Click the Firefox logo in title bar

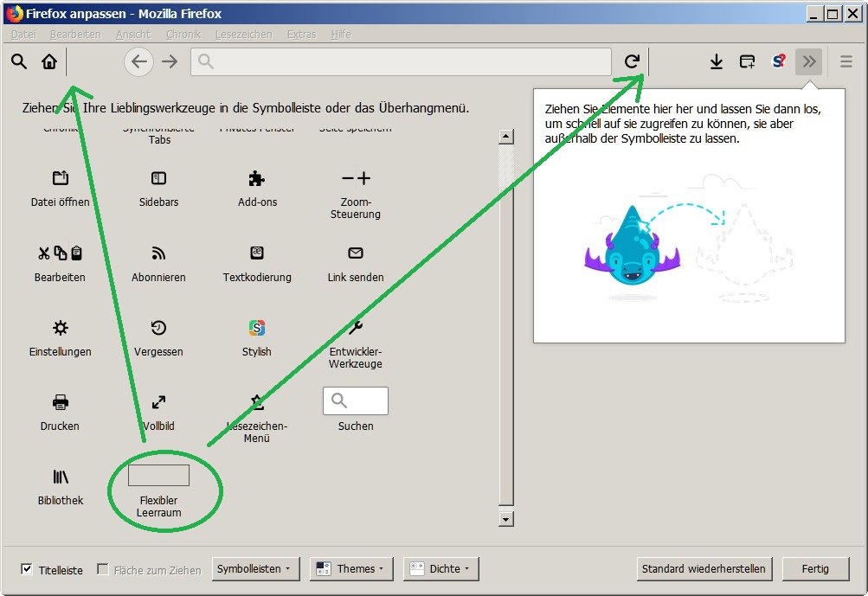click(x=15, y=13)
